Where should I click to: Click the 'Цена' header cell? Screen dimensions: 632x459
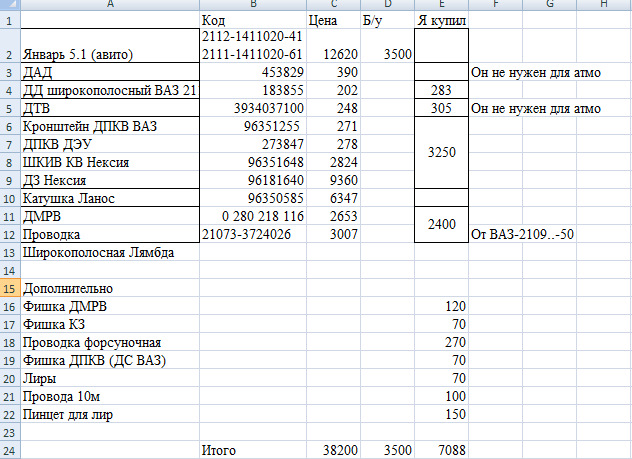pos(333,20)
